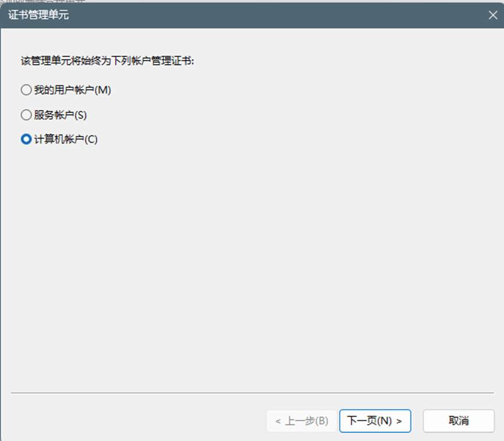Go forward with the 下一页(N) button
Screen dimensions: 504x441
click(x=375, y=421)
